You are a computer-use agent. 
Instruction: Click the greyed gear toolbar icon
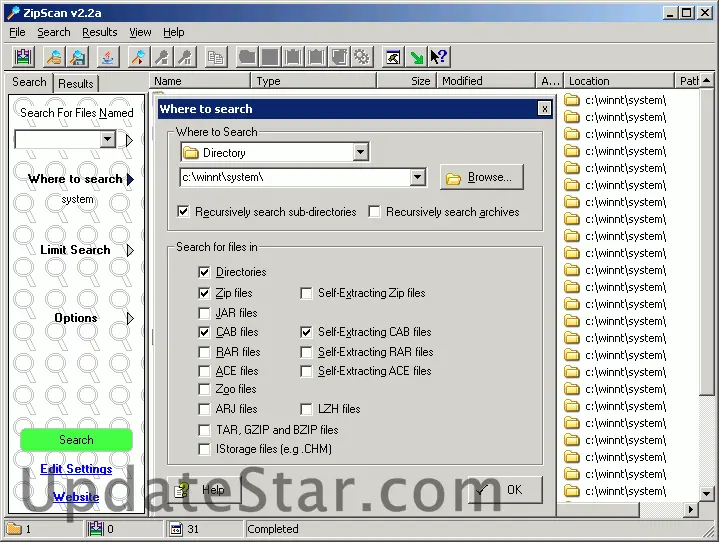(362, 57)
